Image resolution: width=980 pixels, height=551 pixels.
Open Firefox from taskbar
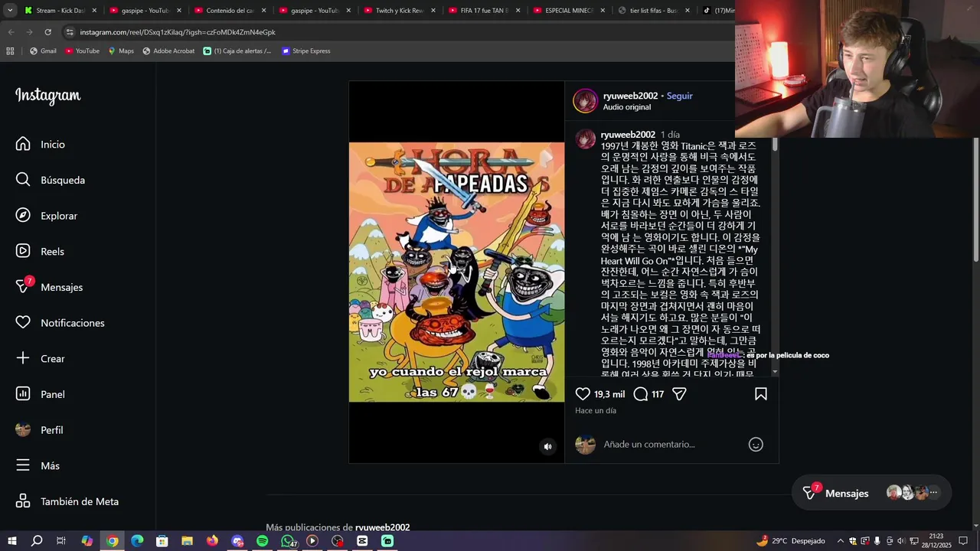212,541
